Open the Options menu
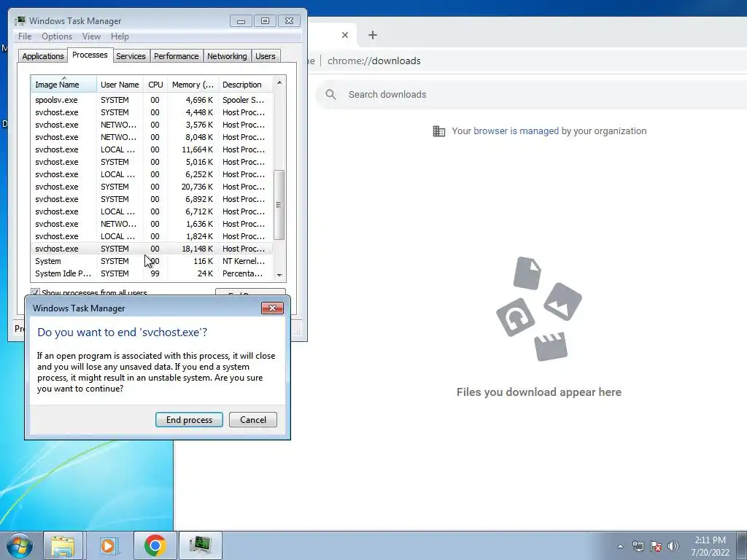The width and height of the screenshot is (747, 560). (x=57, y=36)
